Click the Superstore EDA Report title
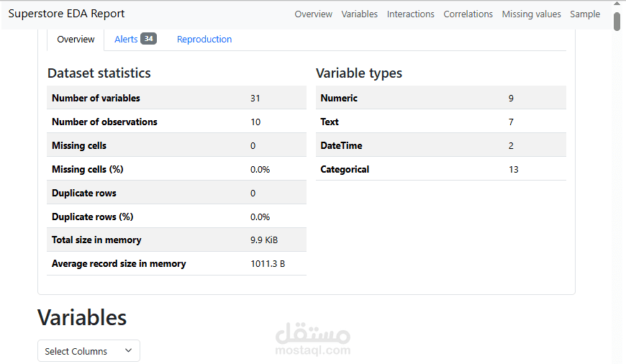This screenshot has width=626, height=364. click(66, 14)
